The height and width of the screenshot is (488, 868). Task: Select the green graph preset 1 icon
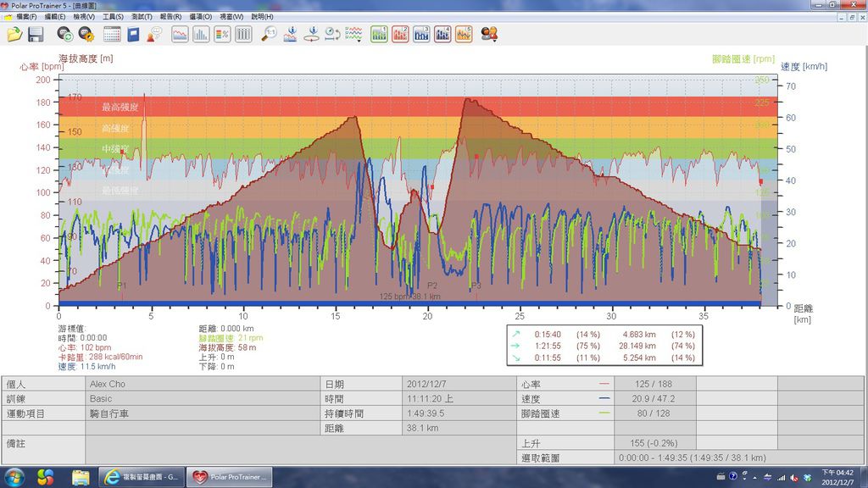pos(379,34)
